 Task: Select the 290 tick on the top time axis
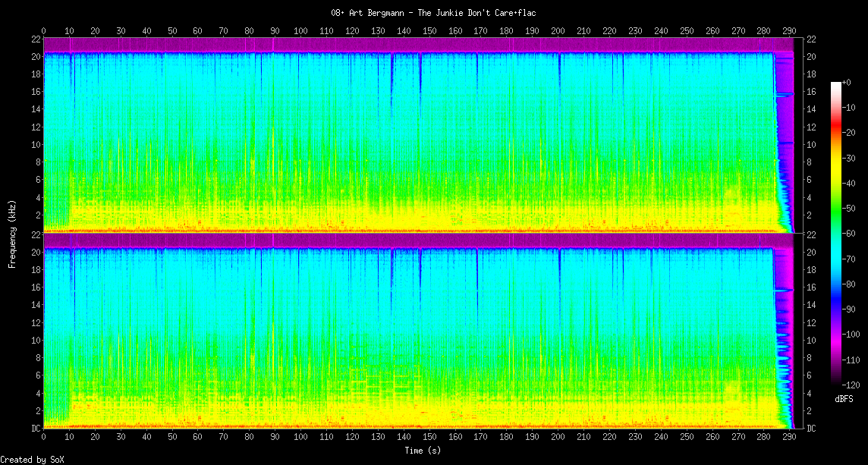click(789, 30)
